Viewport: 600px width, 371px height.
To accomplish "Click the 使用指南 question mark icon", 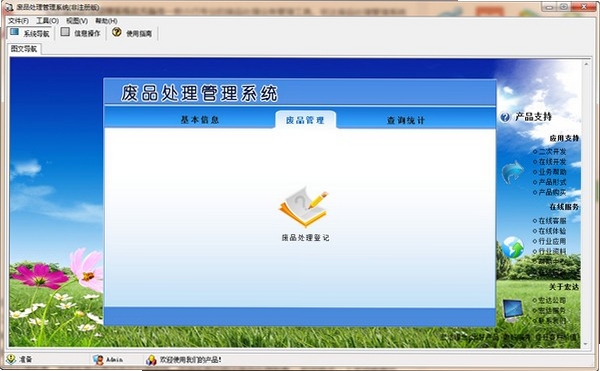I will coord(117,32).
